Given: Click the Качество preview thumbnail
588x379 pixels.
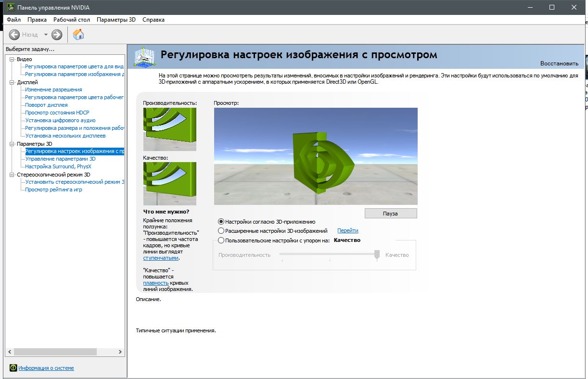Looking at the screenshot, I should (170, 184).
